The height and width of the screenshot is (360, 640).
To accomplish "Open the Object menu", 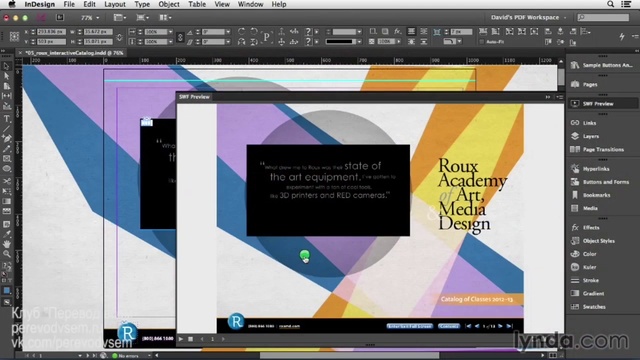I will (169, 4).
